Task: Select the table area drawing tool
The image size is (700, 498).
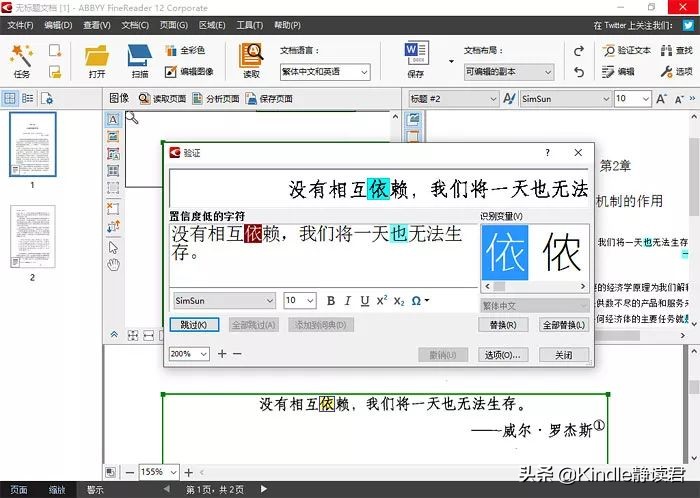Action: point(113,170)
